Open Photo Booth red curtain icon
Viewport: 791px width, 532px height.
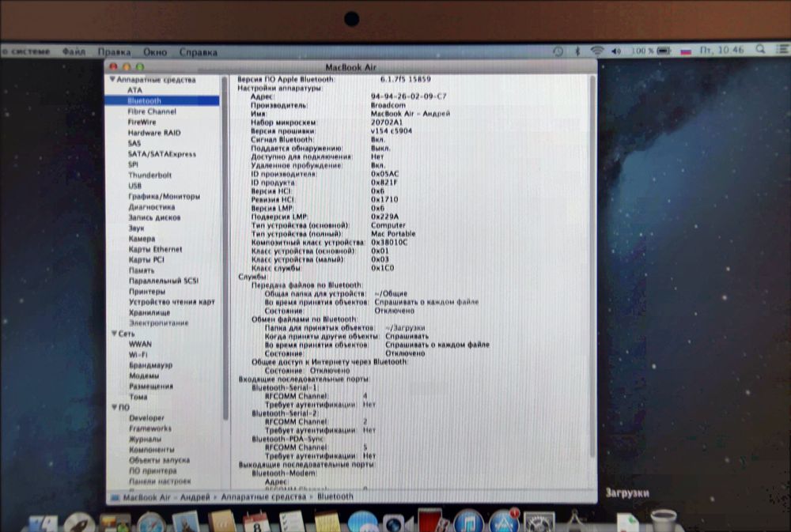pyautogui.click(x=432, y=520)
